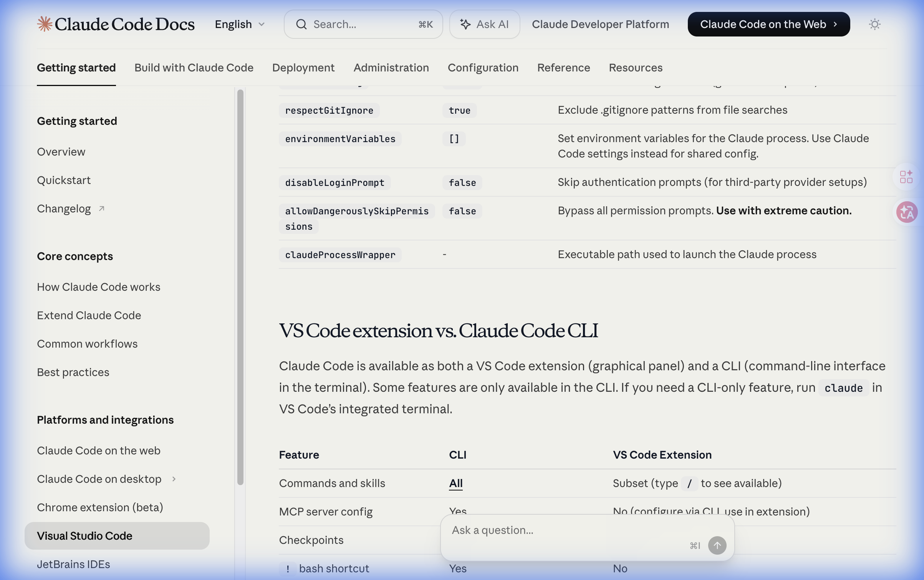
Task: Click the magnifying glass search icon
Action: click(x=301, y=24)
